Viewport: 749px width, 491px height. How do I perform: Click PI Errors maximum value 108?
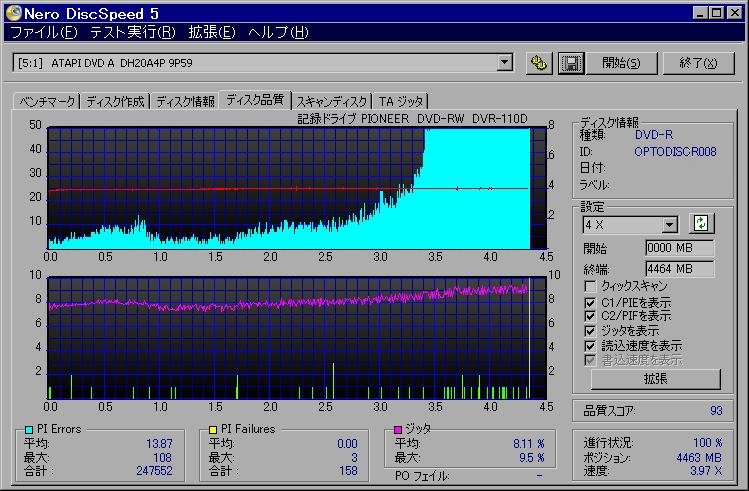[x=162, y=458]
